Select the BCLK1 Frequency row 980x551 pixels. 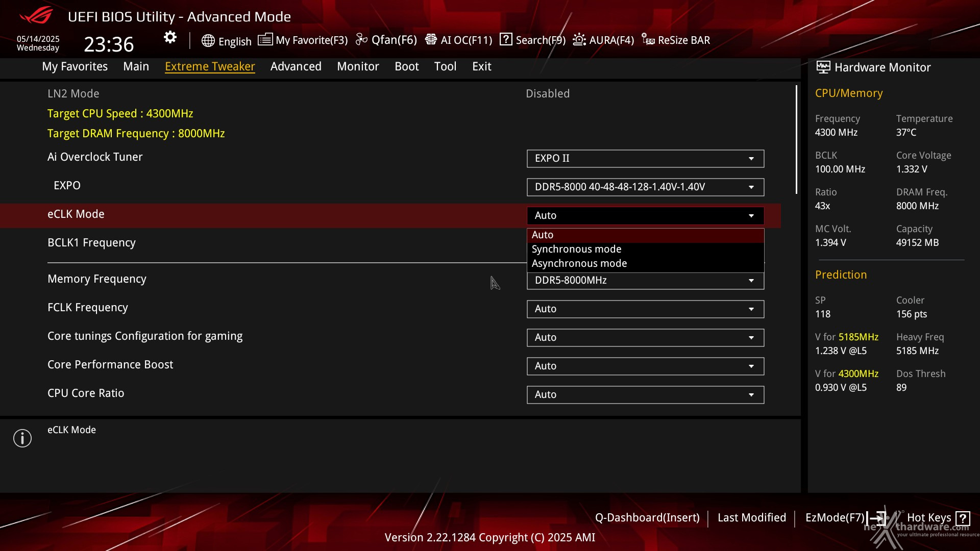click(390, 243)
